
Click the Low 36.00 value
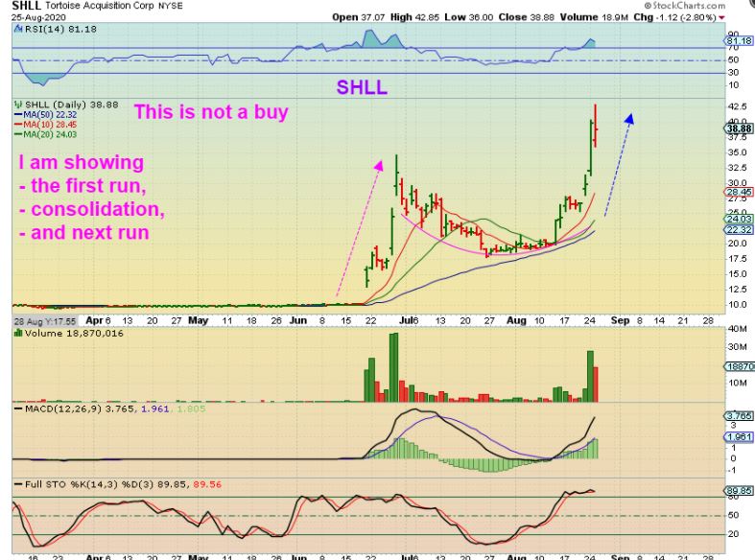[x=468, y=17]
